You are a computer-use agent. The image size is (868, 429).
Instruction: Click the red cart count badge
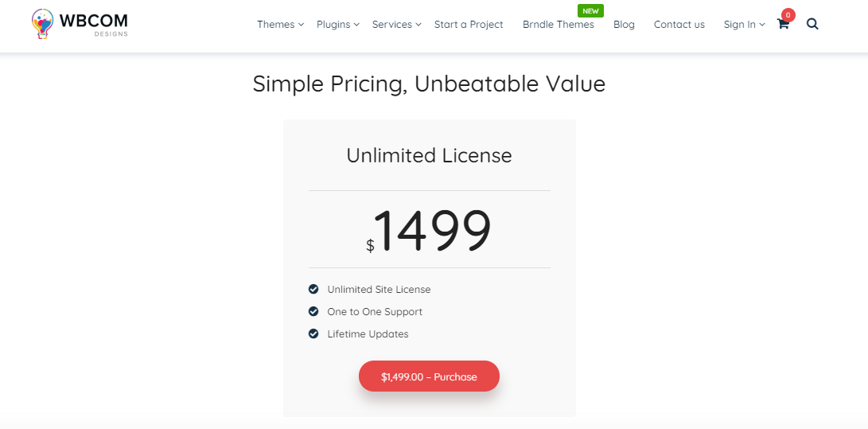pyautogui.click(x=788, y=15)
